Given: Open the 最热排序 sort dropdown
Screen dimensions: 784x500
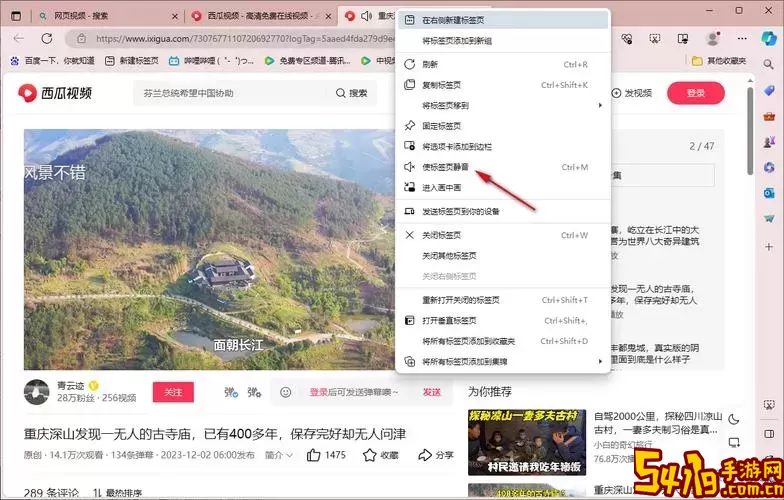Looking at the screenshot, I should pyautogui.click(x=118, y=493).
